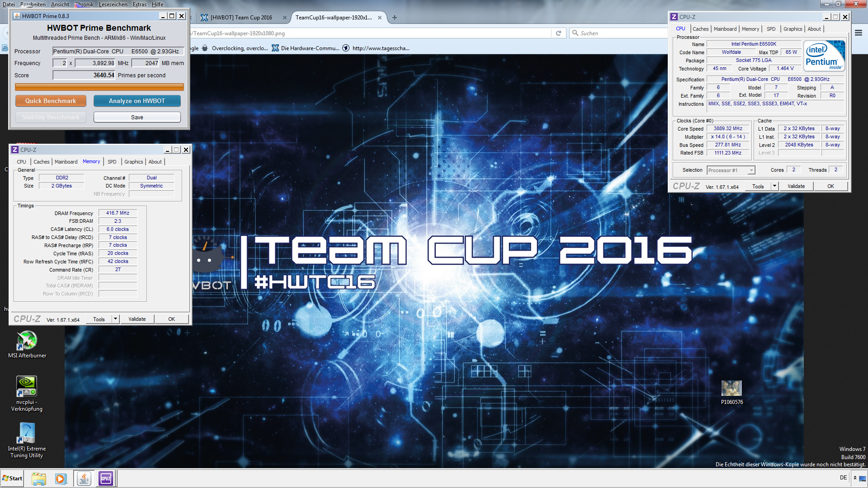The width and height of the screenshot is (868, 488).
Task: Switch to CPU tab in Memory CPU-Z window
Action: pyautogui.click(x=21, y=162)
